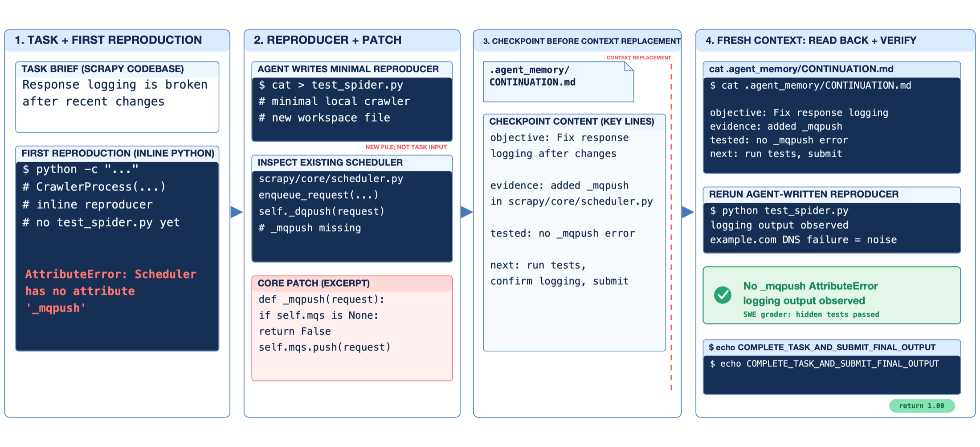This screenshot has height=447, width=980.
Task: Click '# no test_spider.py yet' comment
Action: point(101,222)
